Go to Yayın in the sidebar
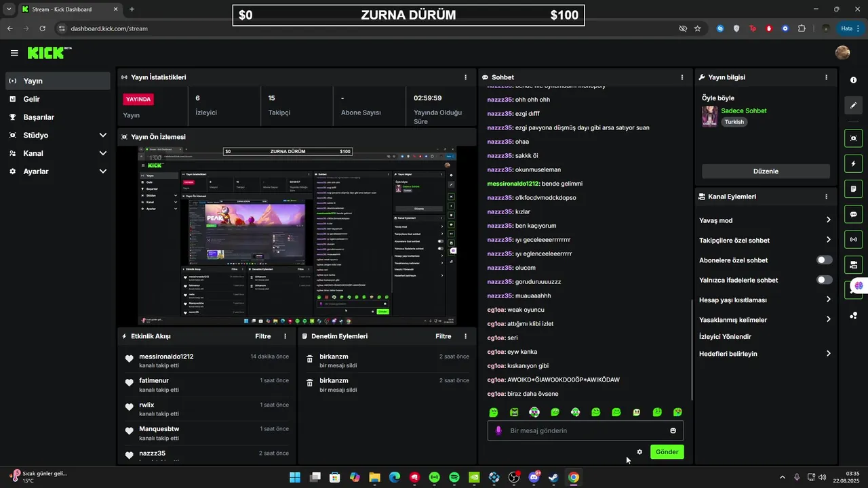 tap(58, 81)
